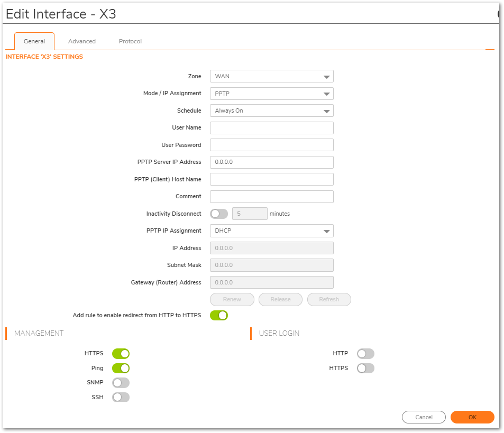The height and width of the screenshot is (433, 504).
Task: Open PPTP IP Assignment dropdown
Action: pos(271,231)
